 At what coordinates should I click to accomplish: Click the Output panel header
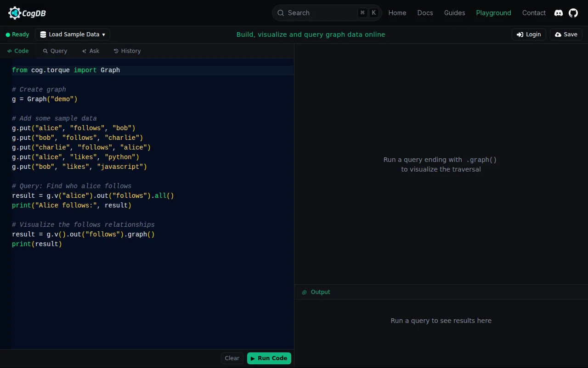(x=441, y=292)
